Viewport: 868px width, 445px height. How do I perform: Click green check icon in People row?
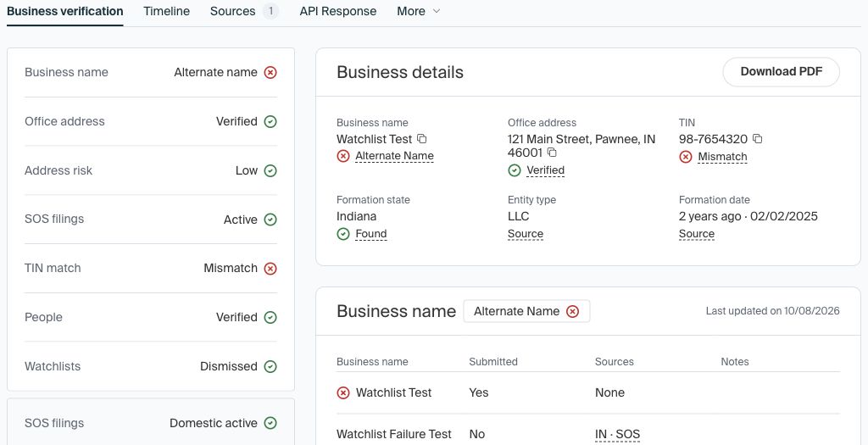[270, 317]
